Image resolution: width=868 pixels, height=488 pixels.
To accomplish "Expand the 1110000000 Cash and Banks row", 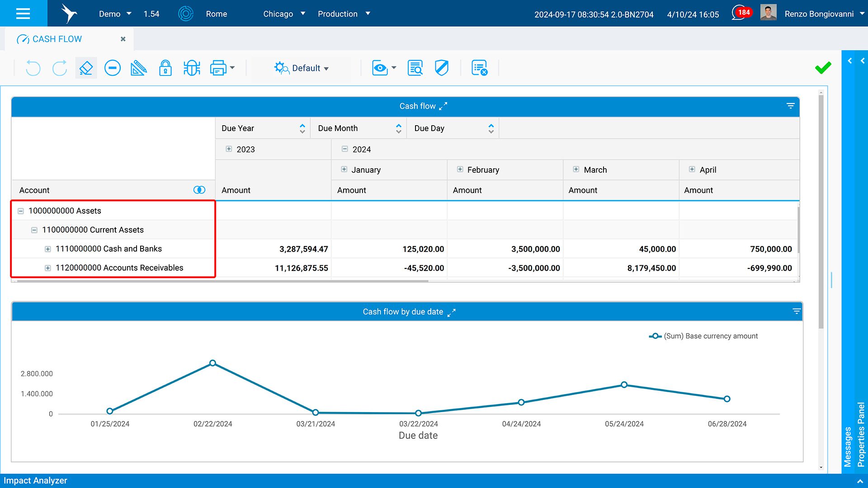I will [x=47, y=249].
